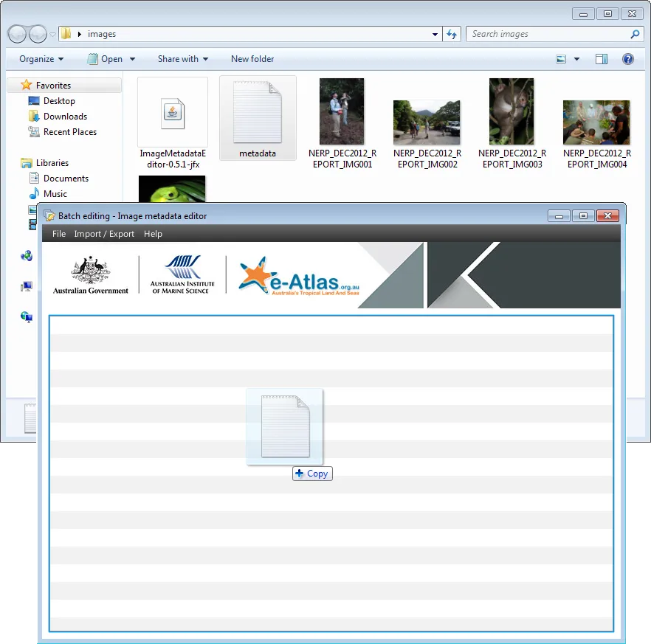Click the images folder in address bar
The width and height of the screenshot is (651, 644).
click(x=102, y=34)
